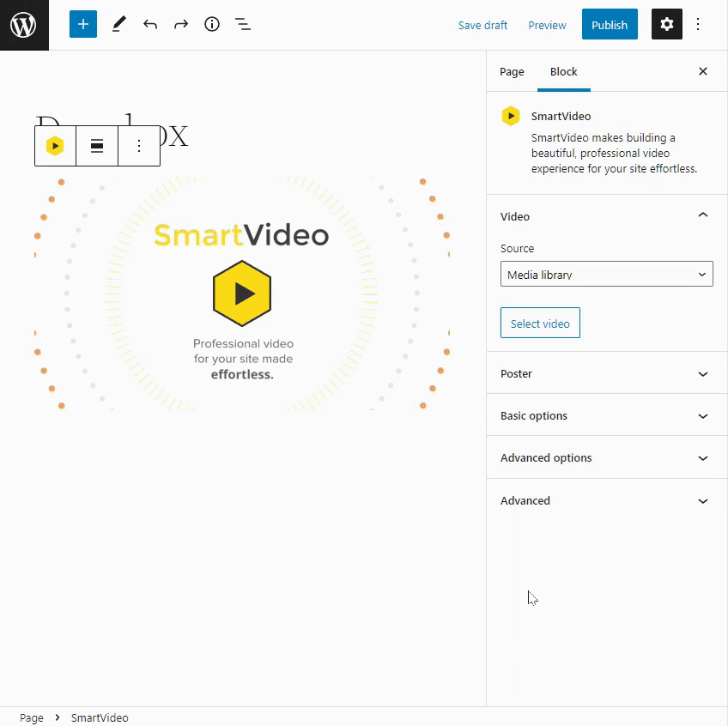Viewport: 728px width, 726px height.
Task: Click the SmartVideo logo text in preview
Action: [241, 235]
